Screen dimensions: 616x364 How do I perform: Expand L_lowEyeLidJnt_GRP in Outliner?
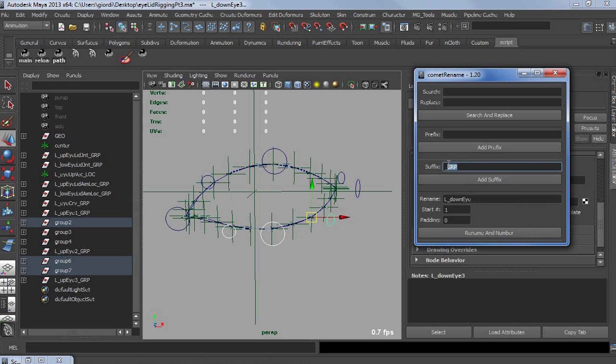coord(24,165)
